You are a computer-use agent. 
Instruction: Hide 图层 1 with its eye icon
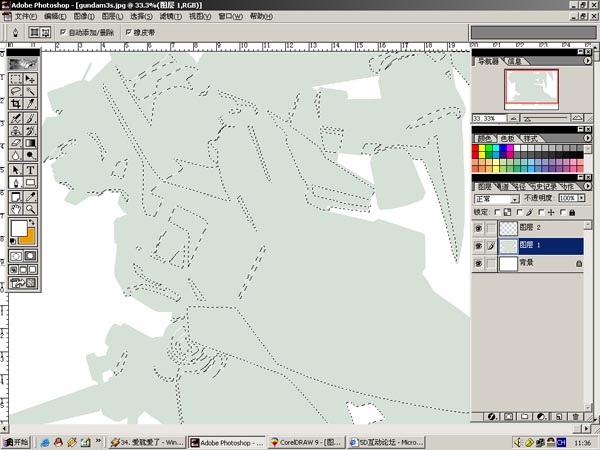[x=478, y=246]
